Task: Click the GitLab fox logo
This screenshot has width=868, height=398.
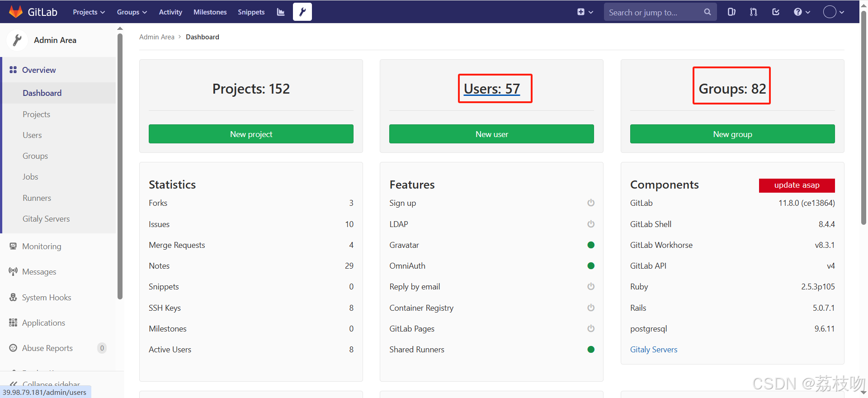Action: (x=16, y=12)
